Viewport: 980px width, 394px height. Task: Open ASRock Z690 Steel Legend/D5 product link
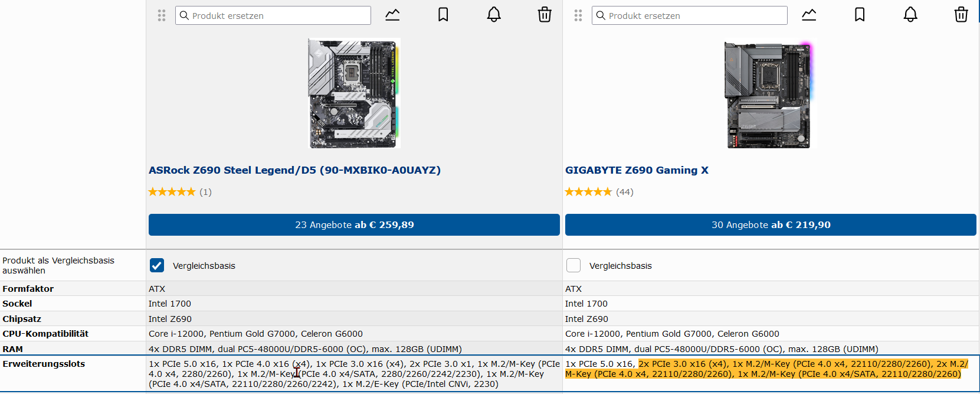[x=294, y=170]
